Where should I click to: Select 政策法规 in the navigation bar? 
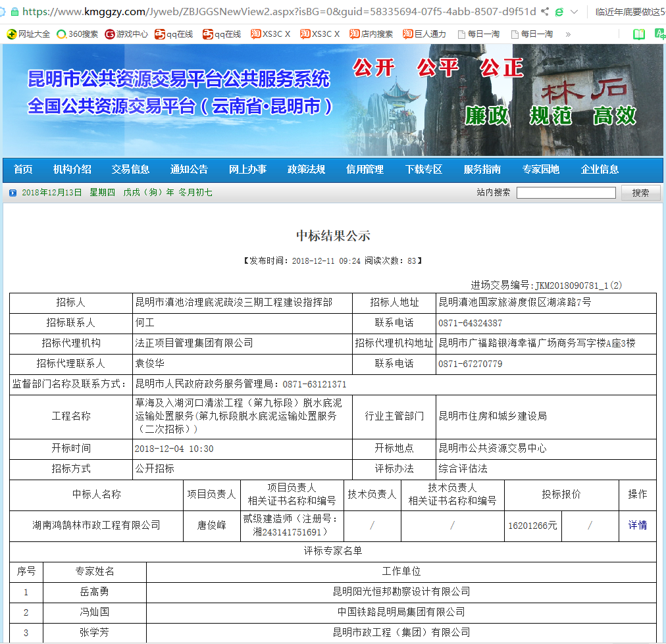tap(306, 170)
